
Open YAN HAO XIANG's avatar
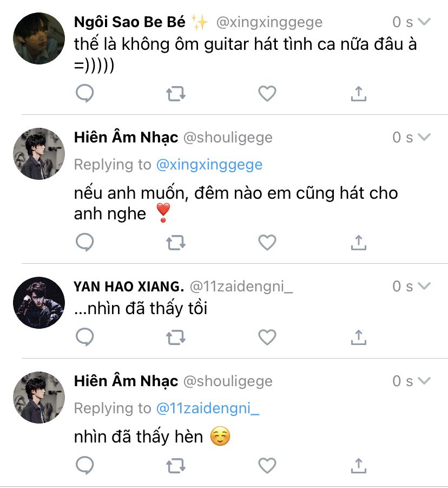point(38,303)
